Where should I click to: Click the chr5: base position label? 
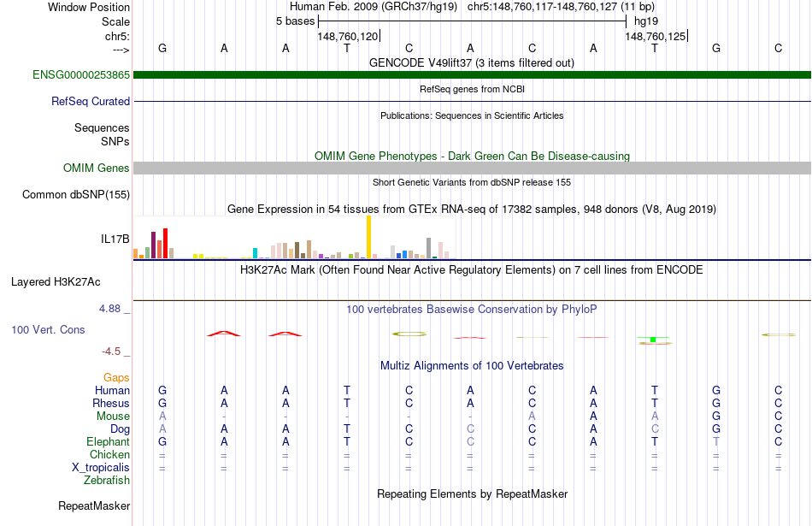[117, 36]
